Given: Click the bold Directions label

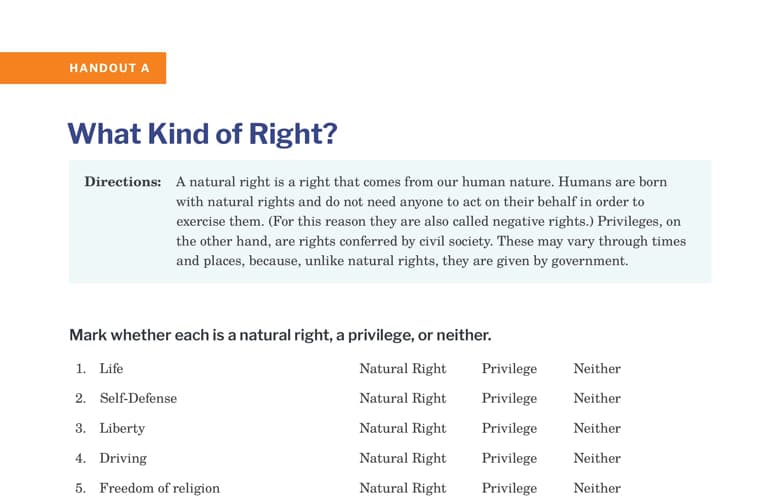Looking at the screenshot, I should click(123, 182).
